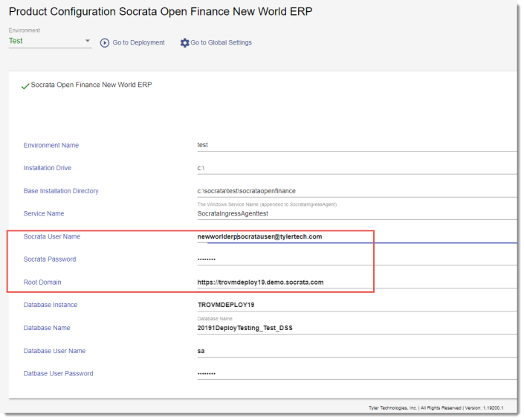Edit the Database Name field value
Viewport: 524px width, 420px height.
tap(357, 328)
